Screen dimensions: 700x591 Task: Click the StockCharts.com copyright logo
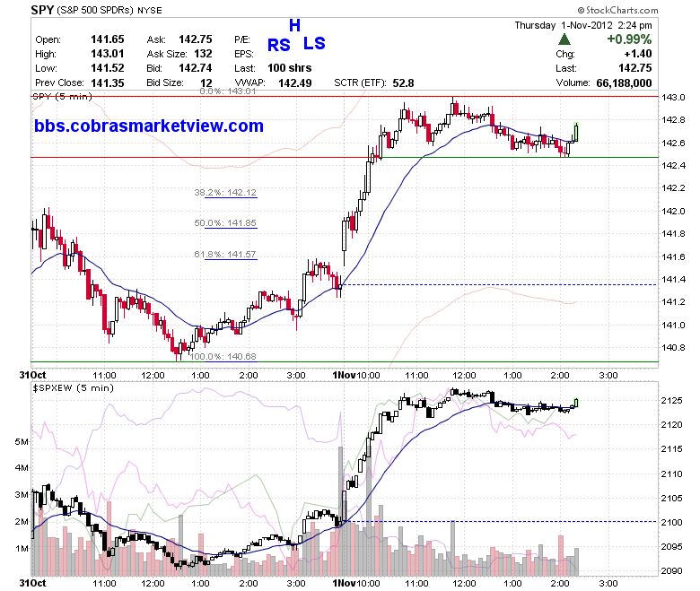coord(617,10)
